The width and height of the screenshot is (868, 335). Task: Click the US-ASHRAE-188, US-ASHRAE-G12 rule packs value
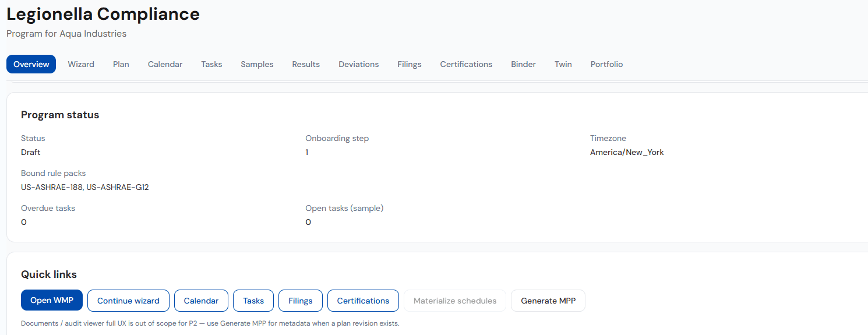pyautogui.click(x=85, y=188)
